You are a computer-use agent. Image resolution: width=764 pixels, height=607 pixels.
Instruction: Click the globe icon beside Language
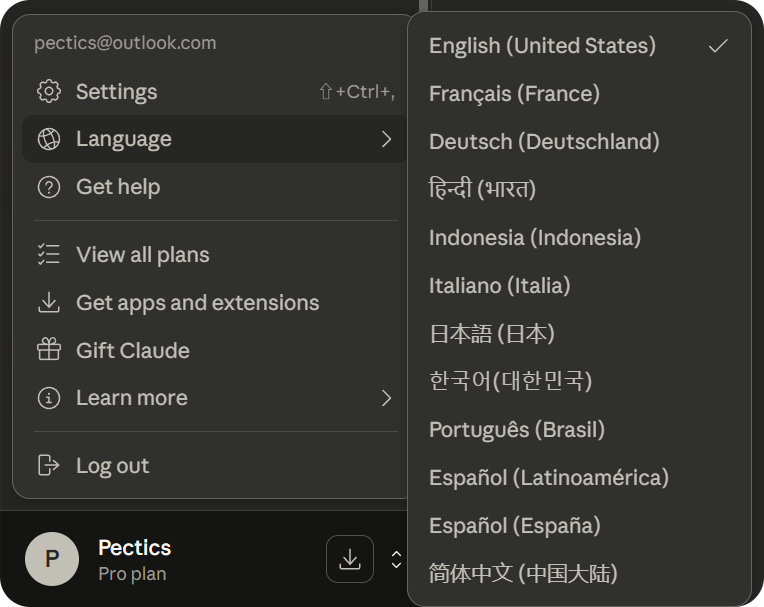click(x=48, y=139)
